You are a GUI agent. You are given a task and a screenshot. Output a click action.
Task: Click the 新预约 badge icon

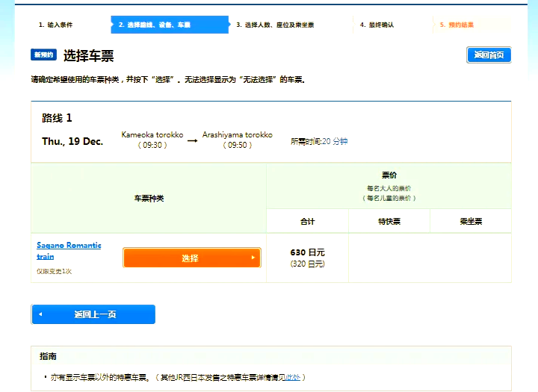pyautogui.click(x=43, y=55)
